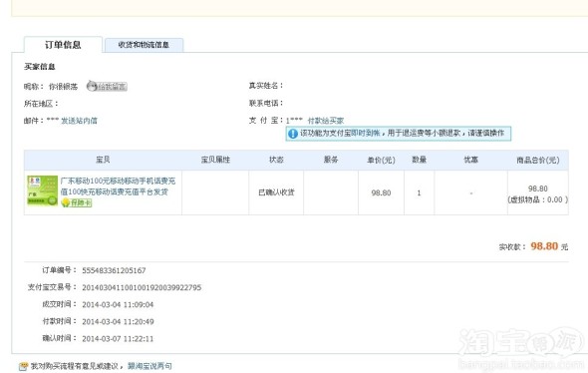
Task: Click the 确认时间 2014-03-07 11:22:11 value
Action: pyautogui.click(x=118, y=339)
